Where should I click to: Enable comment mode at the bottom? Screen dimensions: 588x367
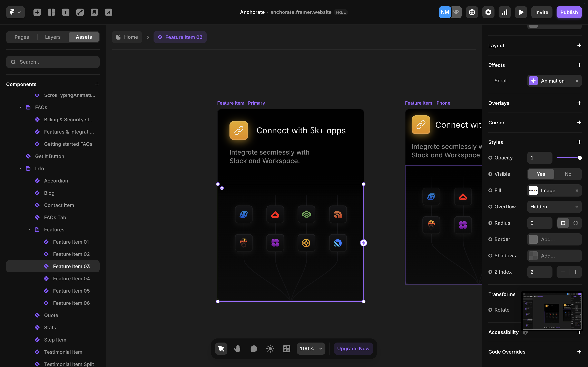(253, 348)
